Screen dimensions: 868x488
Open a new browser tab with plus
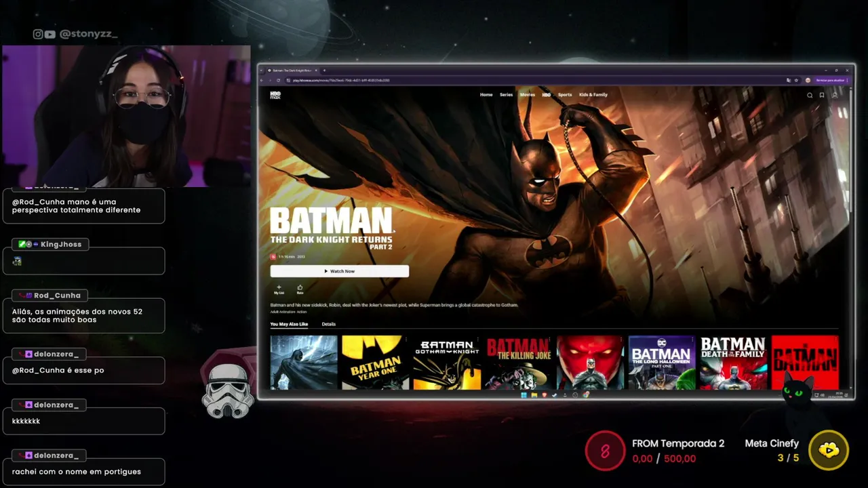(324, 70)
